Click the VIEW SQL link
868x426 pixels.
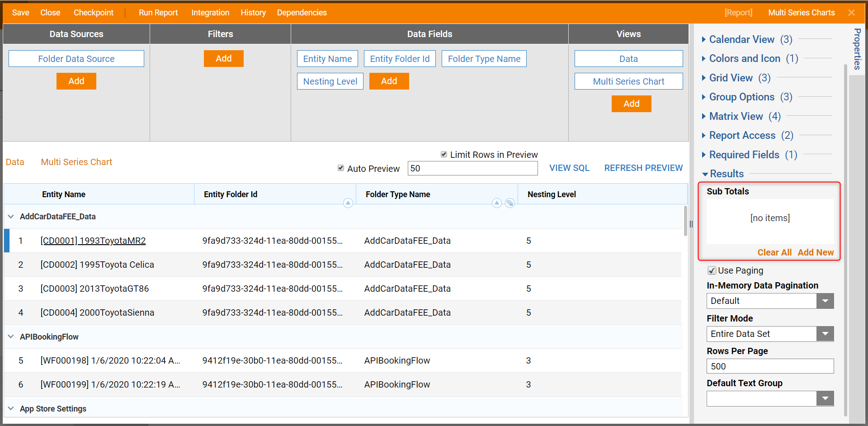tap(569, 168)
